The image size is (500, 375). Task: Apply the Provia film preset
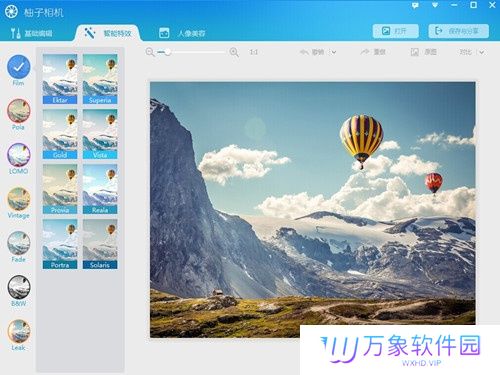[x=60, y=189]
